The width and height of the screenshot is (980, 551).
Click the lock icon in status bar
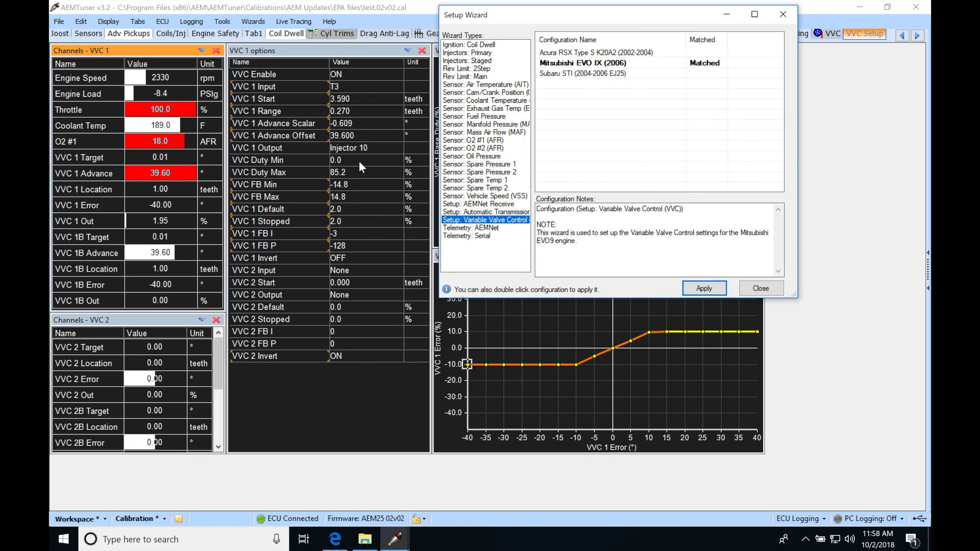(x=416, y=519)
